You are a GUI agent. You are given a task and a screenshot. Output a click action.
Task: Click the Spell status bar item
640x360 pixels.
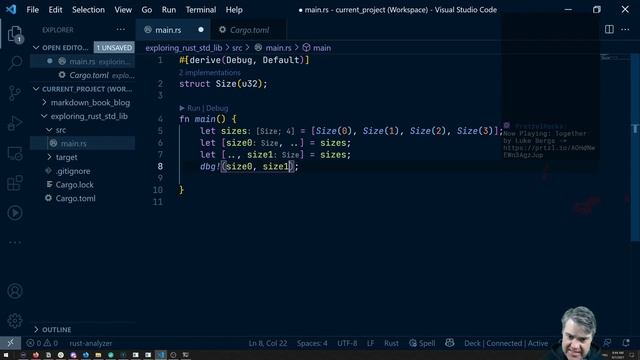[422, 343]
